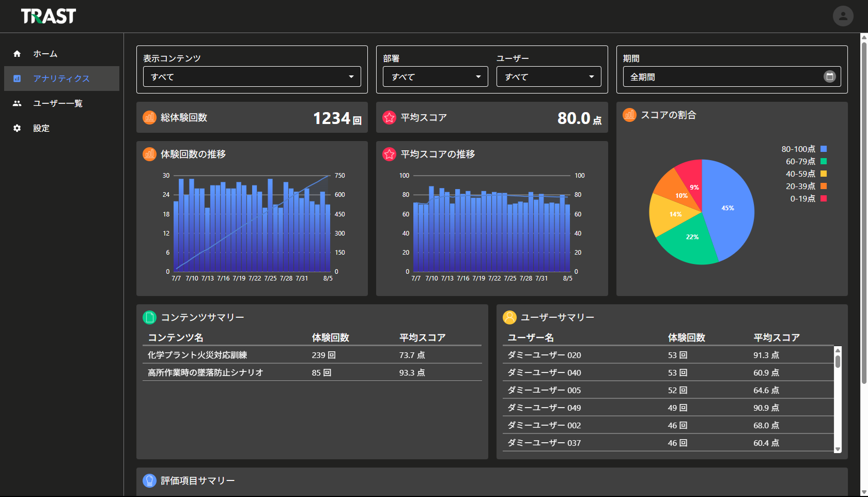
Task: Click the home icon in sidebar
Action: coord(17,54)
